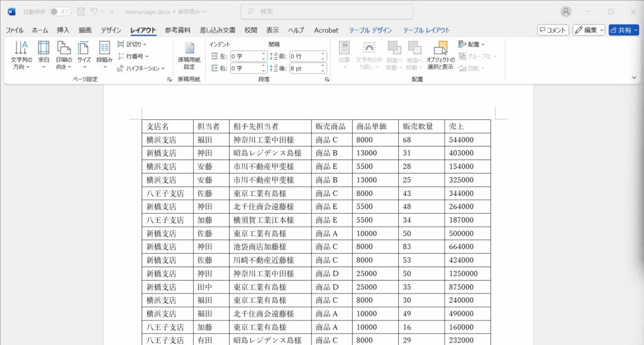This screenshot has height=345, width=644.
Task: Toggle the 自動保存 autosave switch
Action: click(x=60, y=11)
